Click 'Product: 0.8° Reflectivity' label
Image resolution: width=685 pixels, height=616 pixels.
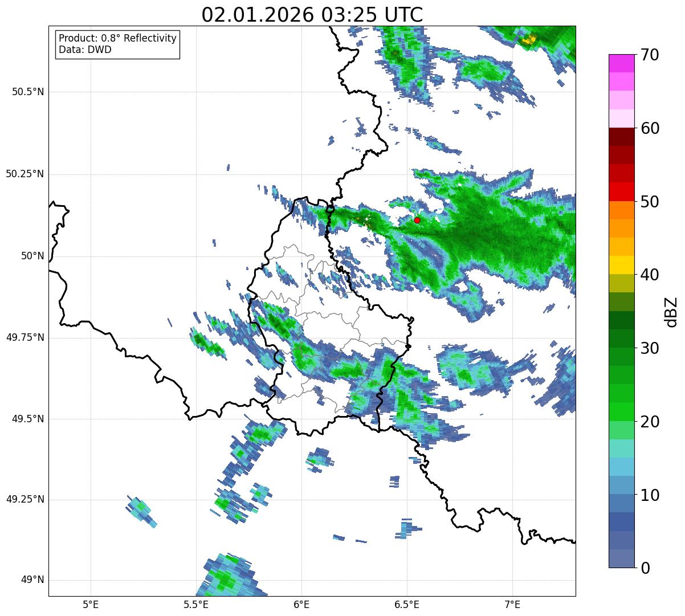click(x=118, y=38)
